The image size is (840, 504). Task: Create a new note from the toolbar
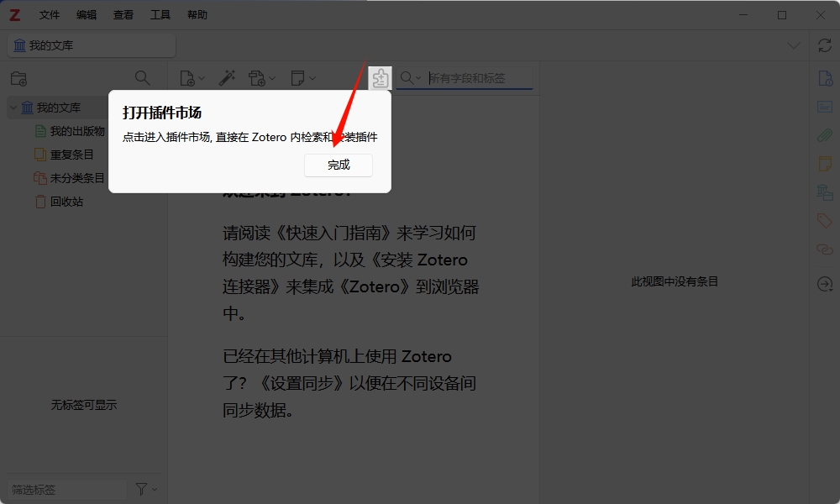point(299,77)
